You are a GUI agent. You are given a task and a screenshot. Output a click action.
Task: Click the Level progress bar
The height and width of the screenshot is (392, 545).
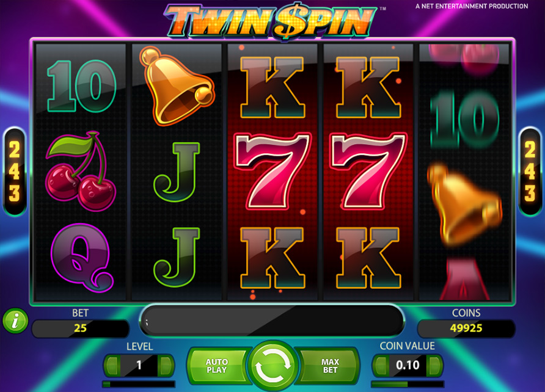(x=139, y=384)
